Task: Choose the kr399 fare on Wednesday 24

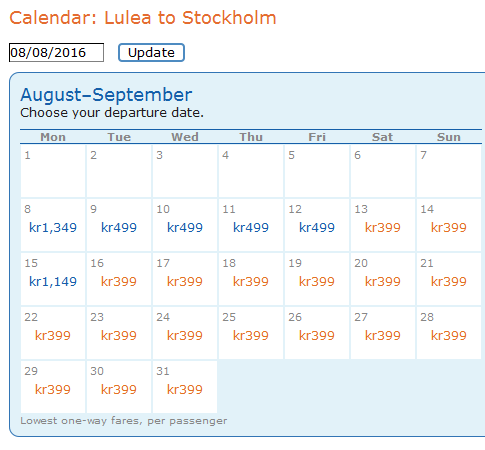Action: click(185, 336)
